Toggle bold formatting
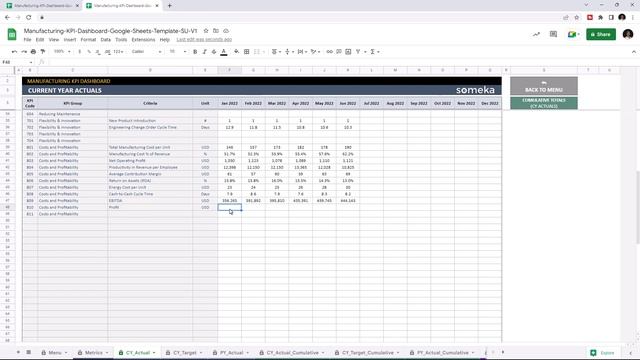Viewport: 640px width, 360px height. (195, 52)
